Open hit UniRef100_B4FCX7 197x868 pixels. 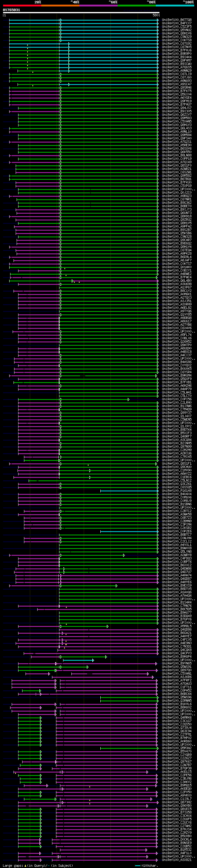coord(177,23)
